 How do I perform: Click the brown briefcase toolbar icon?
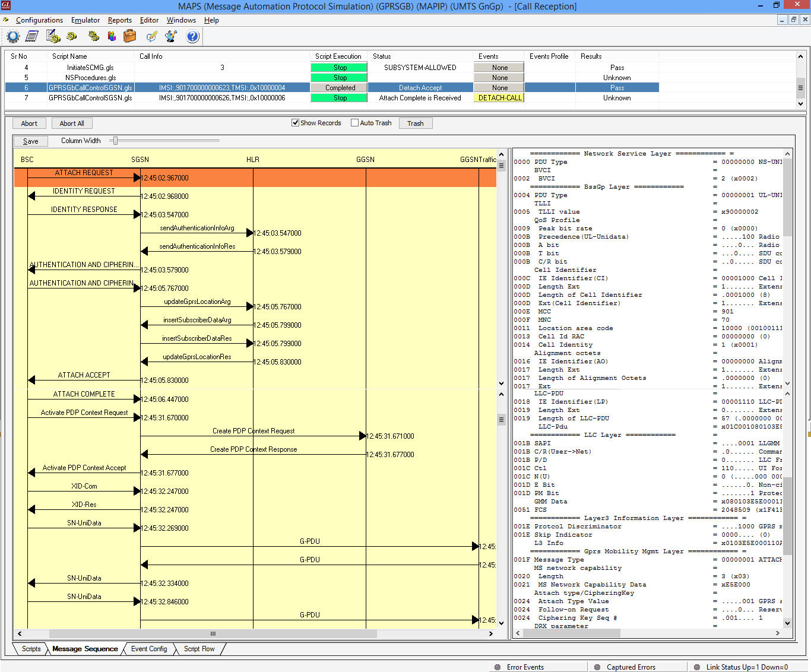pyautogui.click(x=130, y=37)
